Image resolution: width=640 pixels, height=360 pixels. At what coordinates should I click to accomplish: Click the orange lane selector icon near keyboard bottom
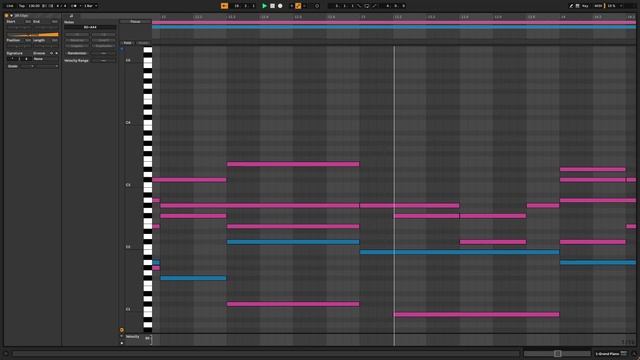[122, 330]
